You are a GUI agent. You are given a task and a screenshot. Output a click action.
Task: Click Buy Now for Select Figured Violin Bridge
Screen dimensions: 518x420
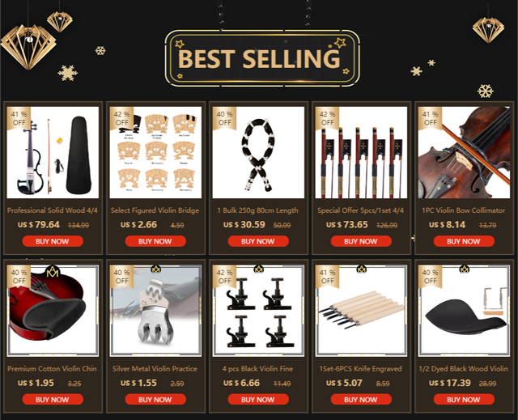click(155, 241)
